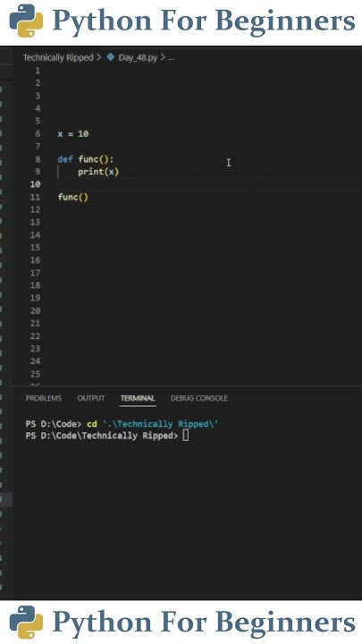Select the Day_48.py breadcrumb file
Screen dimensions: 362x644
[x=138, y=57]
